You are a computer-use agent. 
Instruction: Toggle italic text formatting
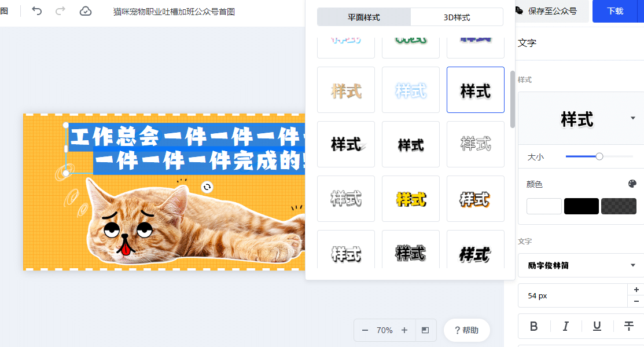(565, 326)
